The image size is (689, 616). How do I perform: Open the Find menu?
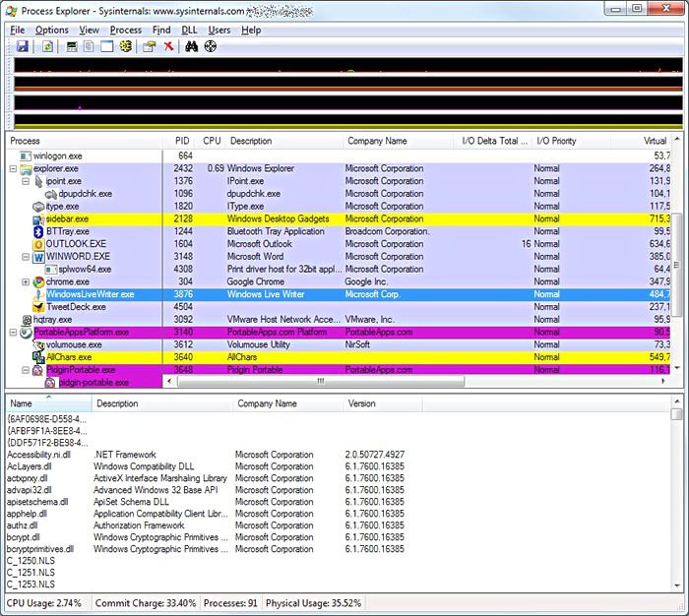pyautogui.click(x=161, y=30)
